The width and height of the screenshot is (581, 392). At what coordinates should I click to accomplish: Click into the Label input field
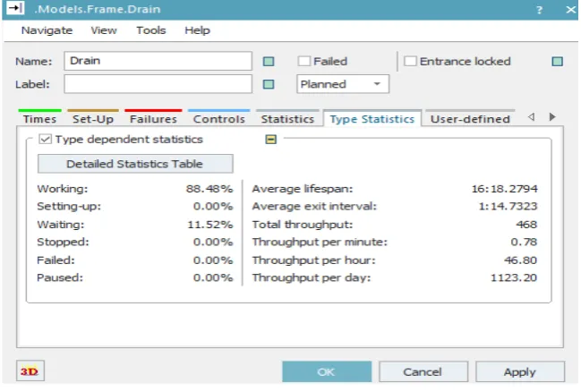click(x=158, y=84)
